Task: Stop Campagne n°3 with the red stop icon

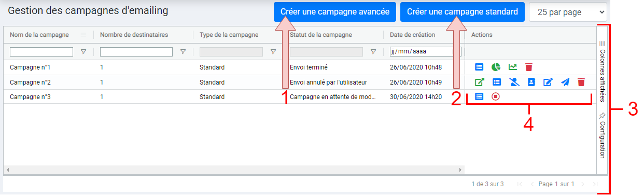Action: (x=496, y=96)
